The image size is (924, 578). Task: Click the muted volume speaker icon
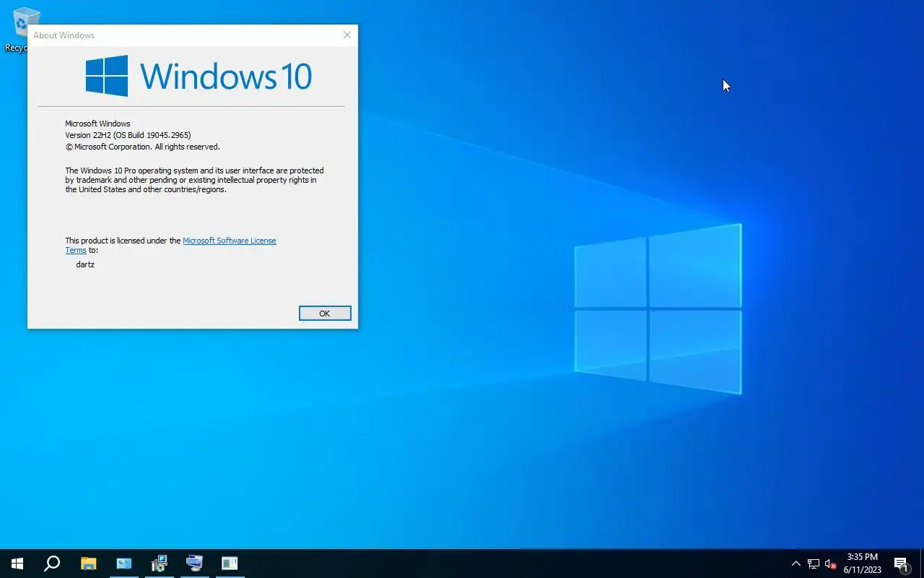click(x=830, y=564)
